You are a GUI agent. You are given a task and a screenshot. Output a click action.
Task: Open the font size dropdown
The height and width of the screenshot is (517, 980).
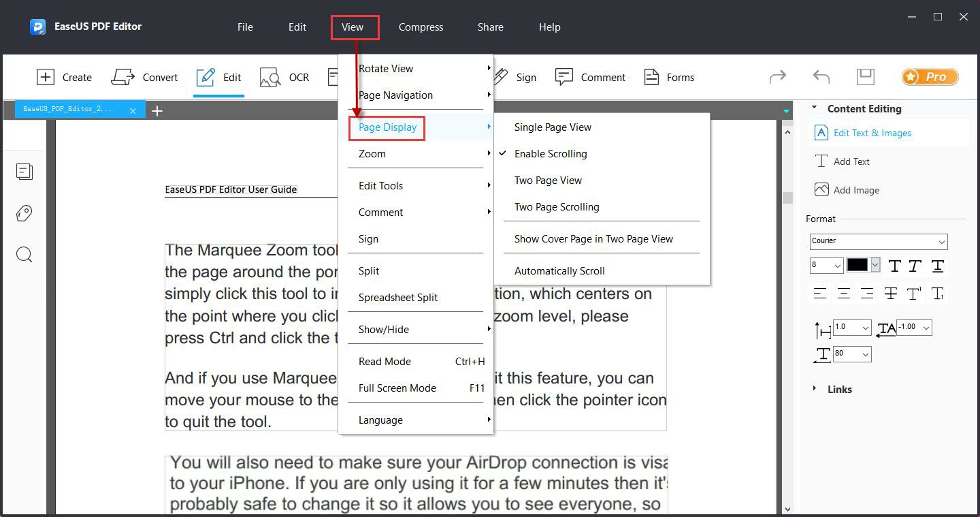(826, 266)
